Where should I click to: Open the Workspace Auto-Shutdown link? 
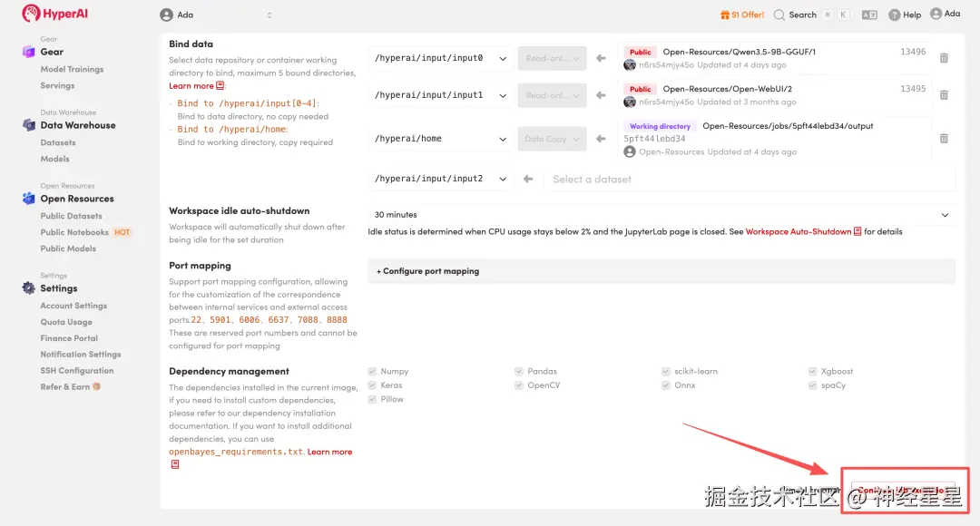pos(799,231)
